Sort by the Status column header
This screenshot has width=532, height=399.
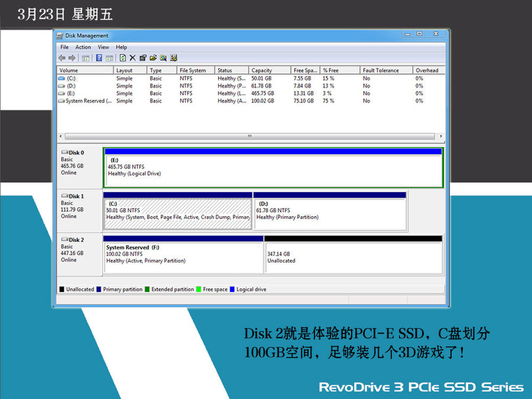tap(232, 70)
